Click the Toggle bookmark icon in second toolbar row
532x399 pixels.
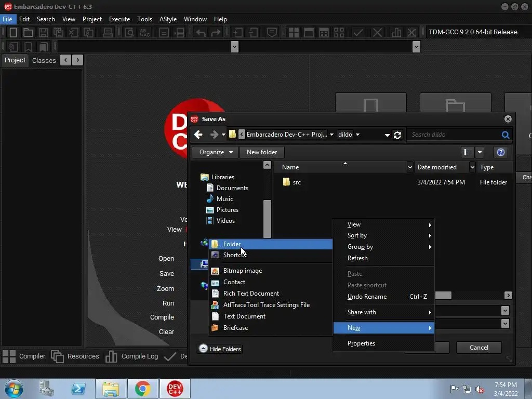click(28, 46)
